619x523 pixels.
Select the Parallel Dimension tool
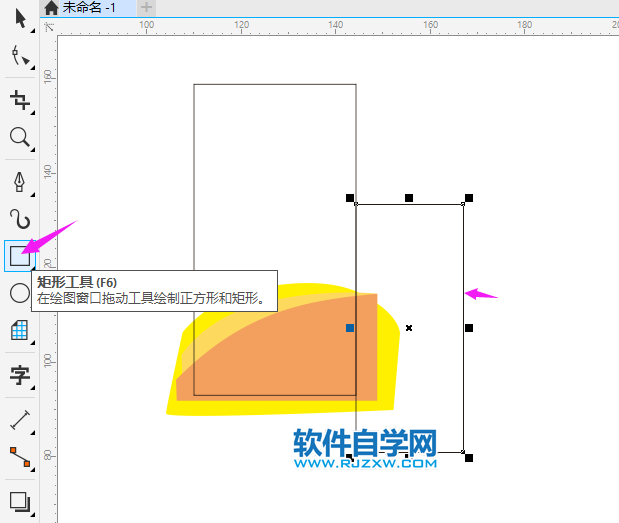click(x=20, y=419)
